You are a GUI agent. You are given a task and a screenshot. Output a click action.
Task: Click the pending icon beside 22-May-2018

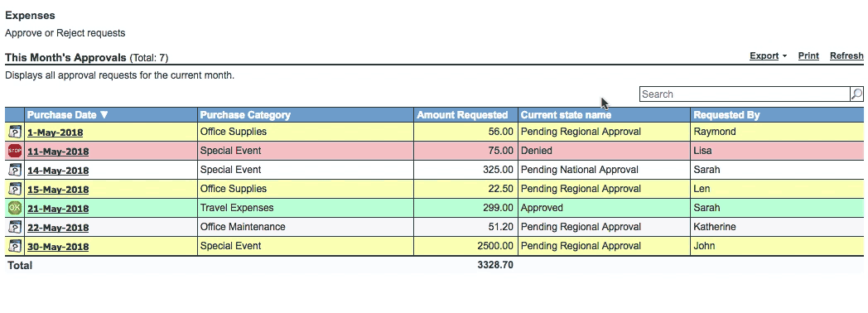(15, 227)
